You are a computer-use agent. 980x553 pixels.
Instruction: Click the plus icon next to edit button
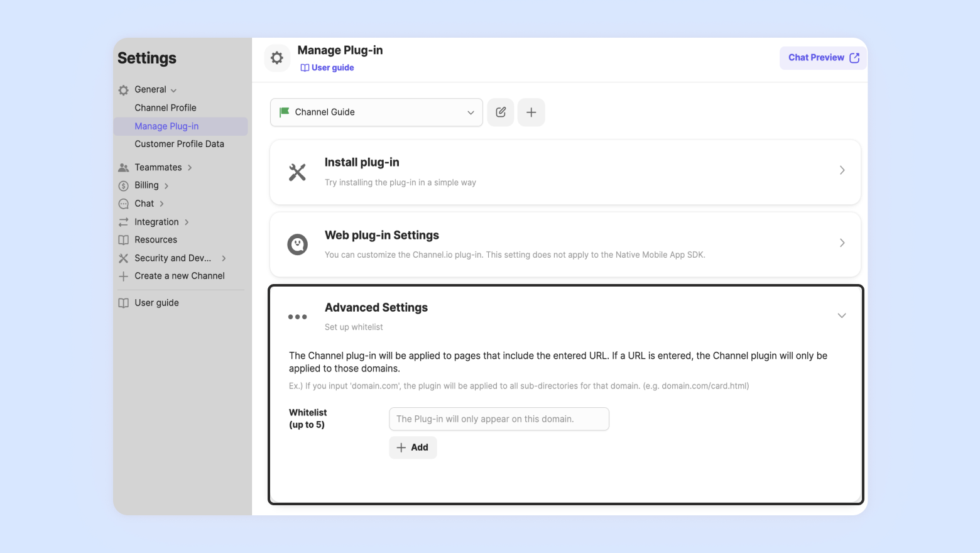[x=531, y=112]
